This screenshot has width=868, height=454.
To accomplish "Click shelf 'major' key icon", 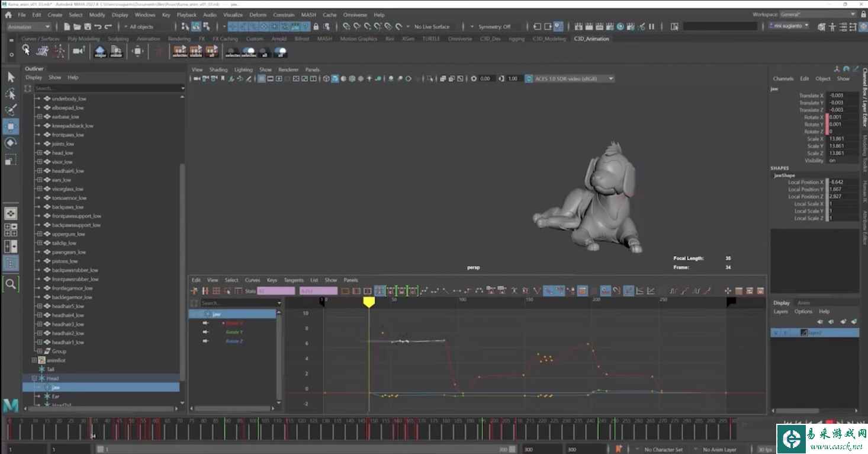I will [x=100, y=52].
